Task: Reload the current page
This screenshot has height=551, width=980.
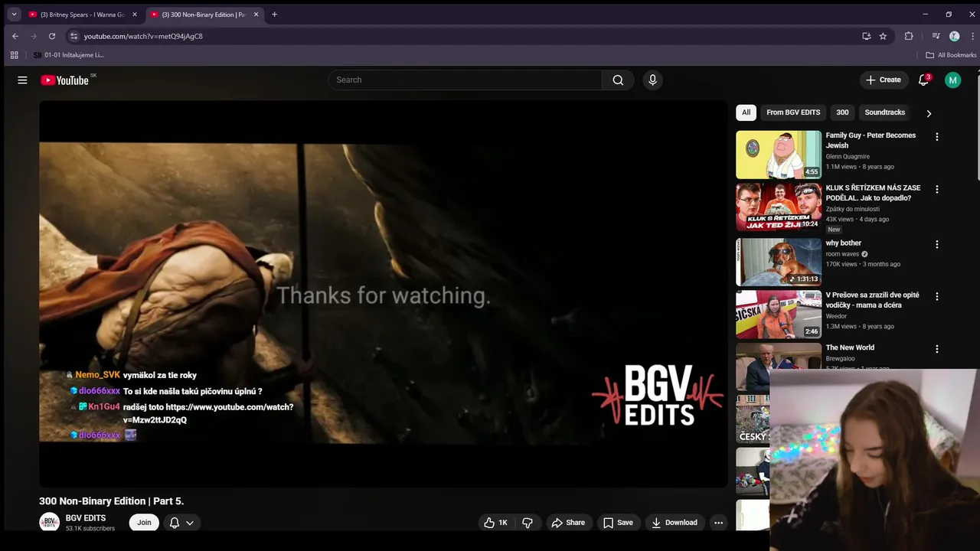Action: 52,36
